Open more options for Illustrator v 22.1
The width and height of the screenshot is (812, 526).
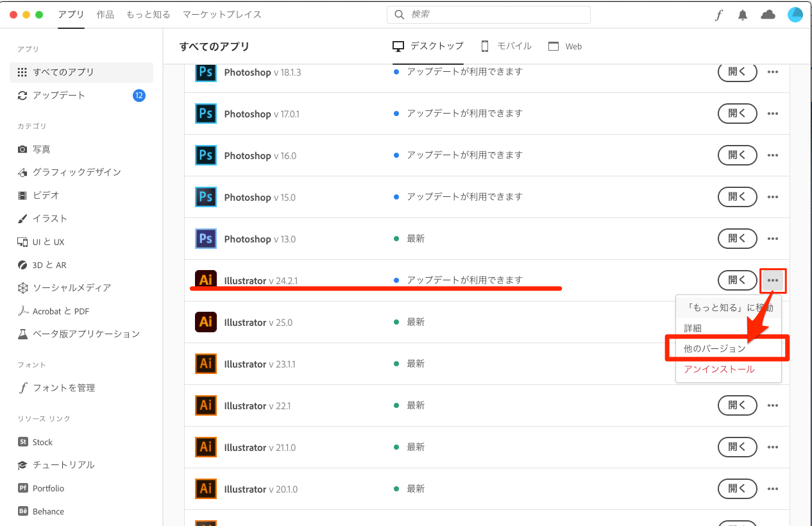pyautogui.click(x=773, y=405)
